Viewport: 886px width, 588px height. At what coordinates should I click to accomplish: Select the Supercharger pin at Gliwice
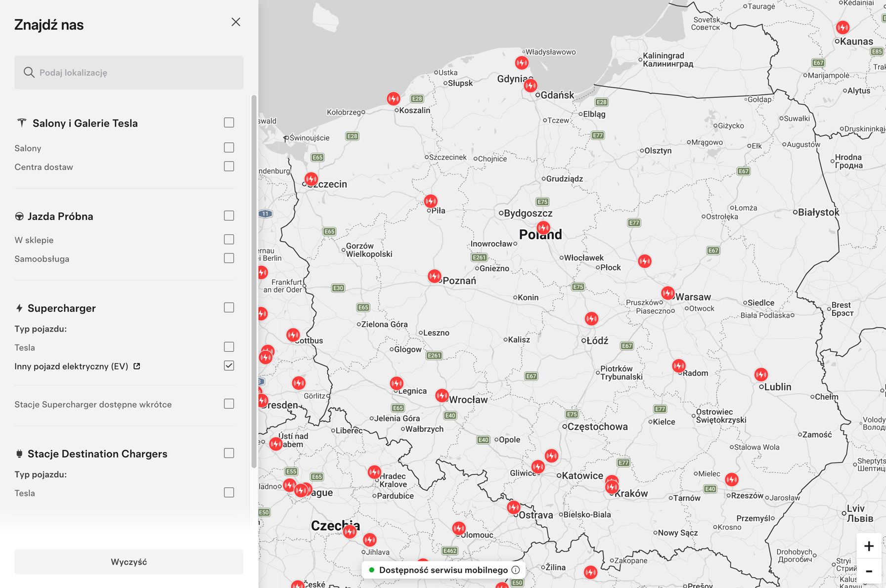538,466
